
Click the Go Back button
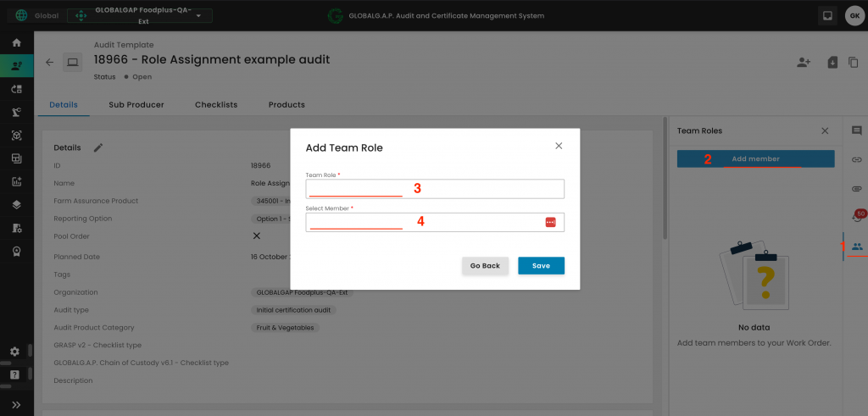point(485,266)
